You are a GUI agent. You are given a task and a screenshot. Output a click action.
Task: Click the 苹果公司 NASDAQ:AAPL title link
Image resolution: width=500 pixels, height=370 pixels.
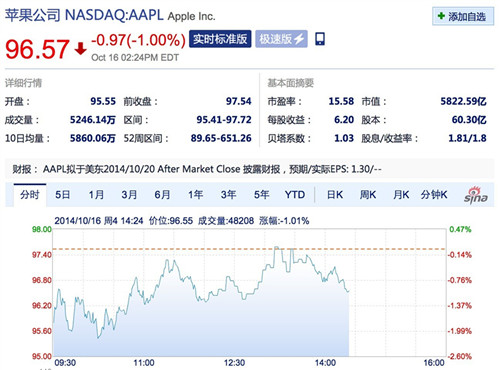tap(84, 15)
